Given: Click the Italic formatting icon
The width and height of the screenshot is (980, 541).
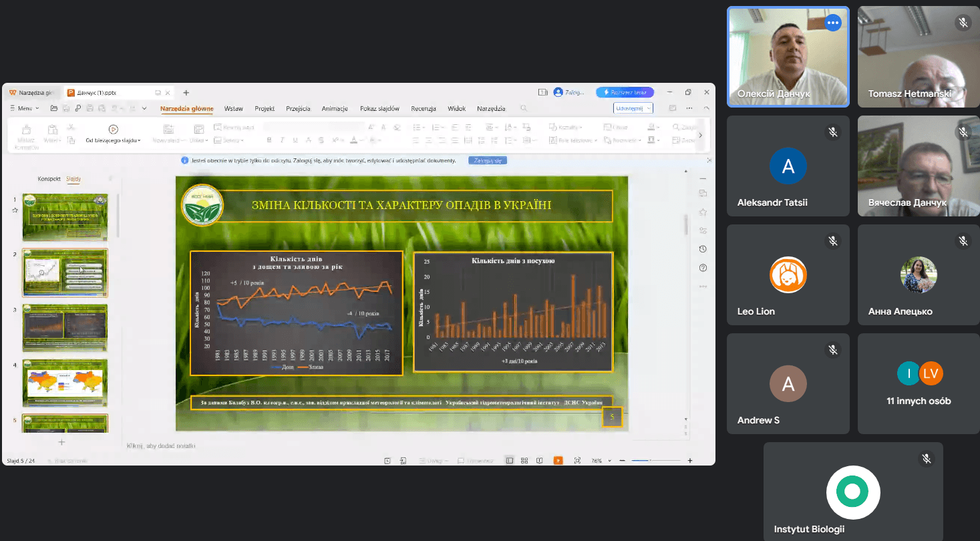Looking at the screenshot, I should (283, 140).
